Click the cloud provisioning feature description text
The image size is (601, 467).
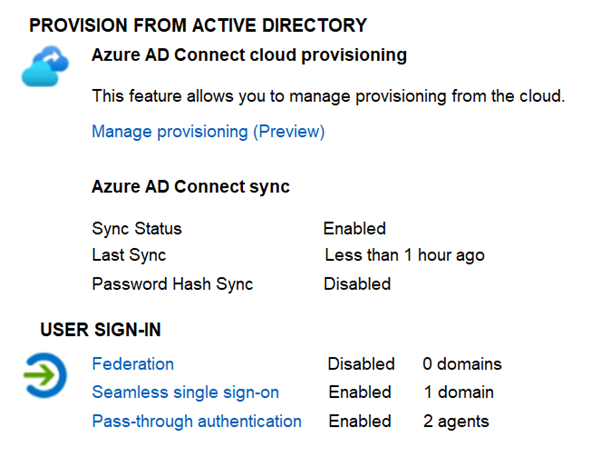(328, 96)
